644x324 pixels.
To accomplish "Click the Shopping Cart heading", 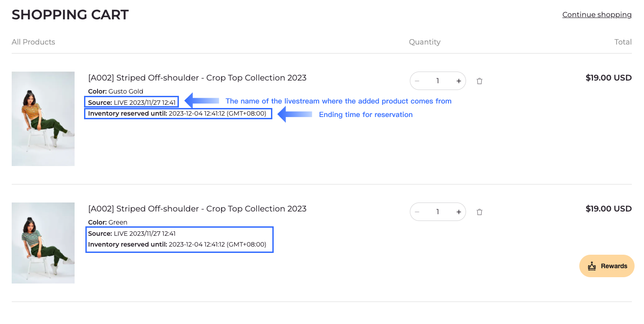I will (70, 14).
